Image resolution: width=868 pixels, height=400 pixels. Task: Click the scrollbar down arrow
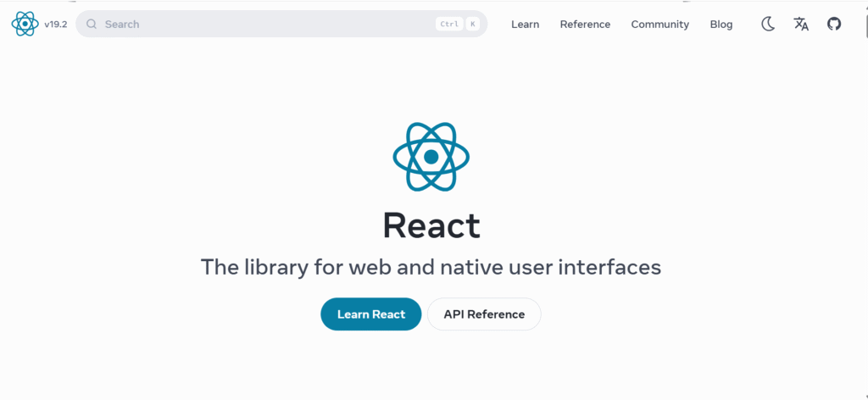pyautogui.click(x=864, y=394)
